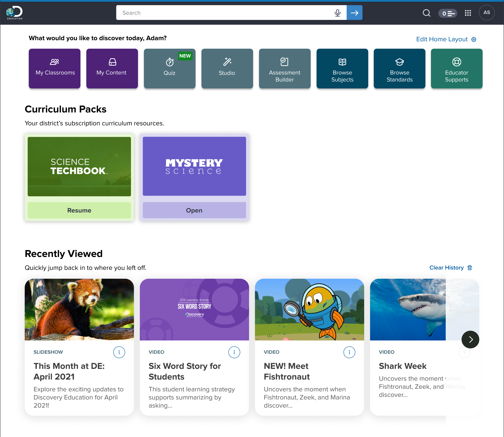
Task: Open the Quiz tile
Action: pos(170,69)
